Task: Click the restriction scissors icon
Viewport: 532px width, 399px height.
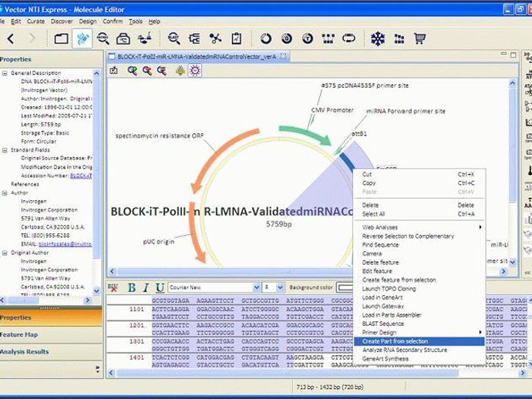Action: 215,39
